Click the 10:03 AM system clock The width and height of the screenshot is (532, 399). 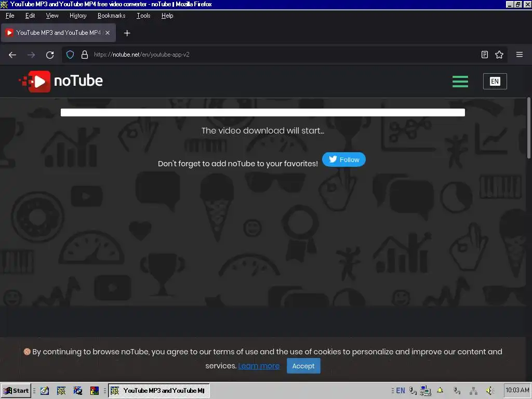(x=517, y=390)
